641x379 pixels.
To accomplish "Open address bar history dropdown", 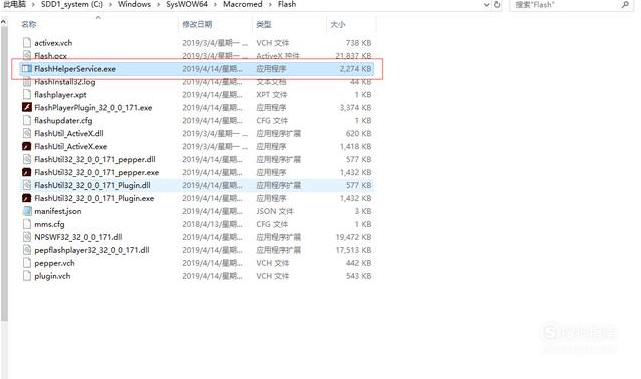I will 486,4.
